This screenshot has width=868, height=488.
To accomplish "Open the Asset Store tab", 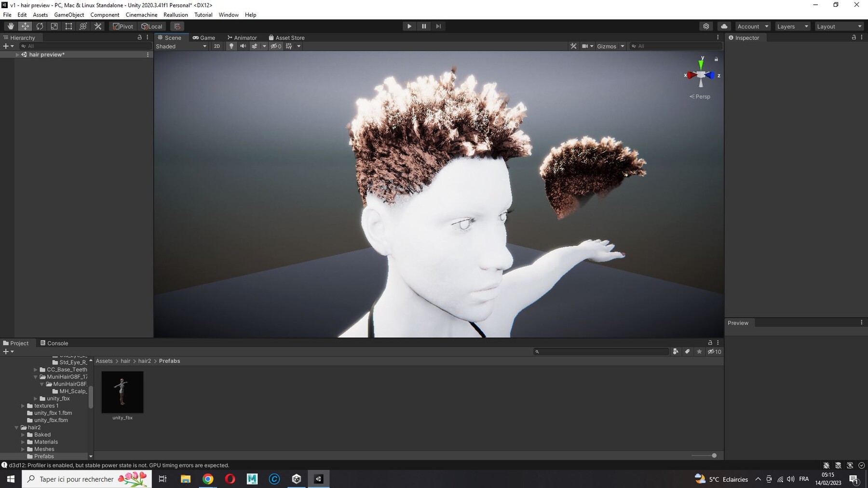I will click(286, 38).
